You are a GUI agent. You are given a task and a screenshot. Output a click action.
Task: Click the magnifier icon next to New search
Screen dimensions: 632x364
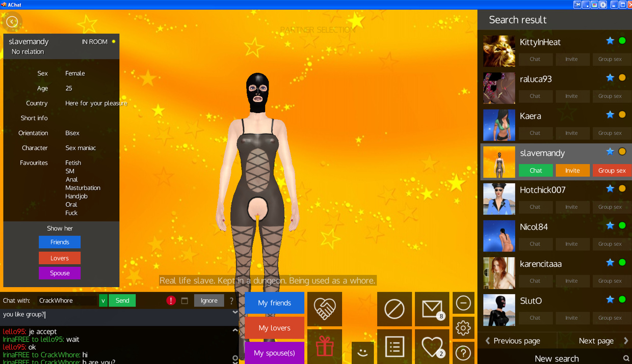tap(626, 358)
